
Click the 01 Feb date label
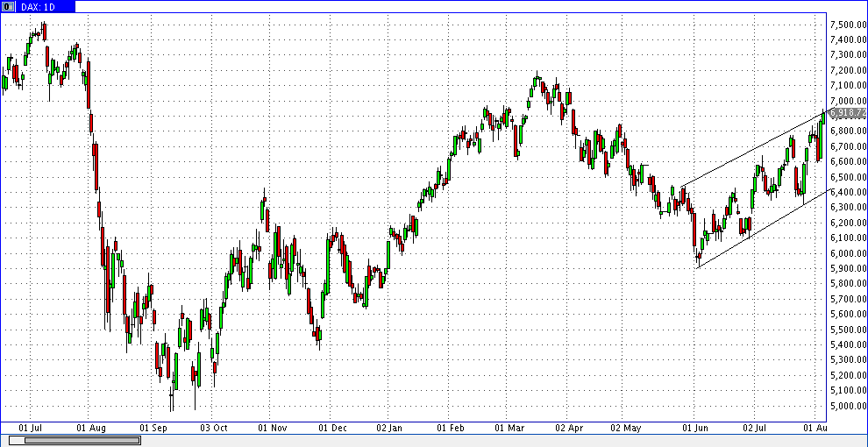pyautogui.click(x=450, y=428)
